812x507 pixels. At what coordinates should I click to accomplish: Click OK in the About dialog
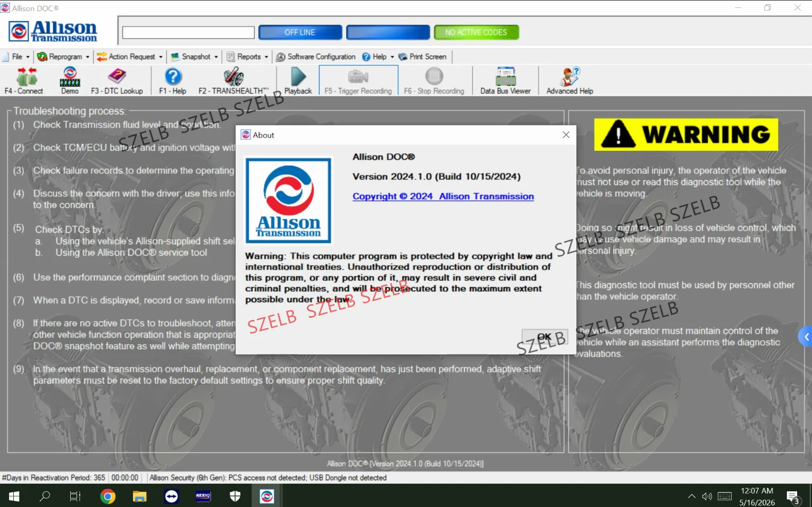pos(545,336)
